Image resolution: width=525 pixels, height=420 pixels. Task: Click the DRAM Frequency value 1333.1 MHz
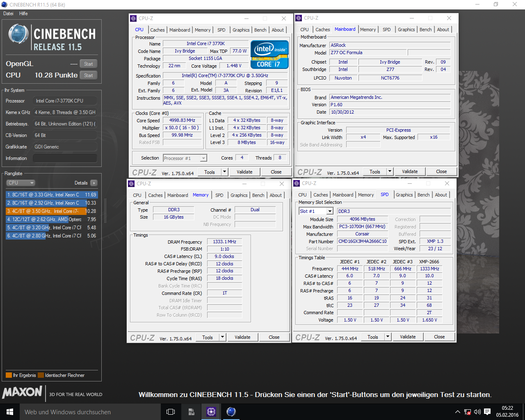coord(224,242)
